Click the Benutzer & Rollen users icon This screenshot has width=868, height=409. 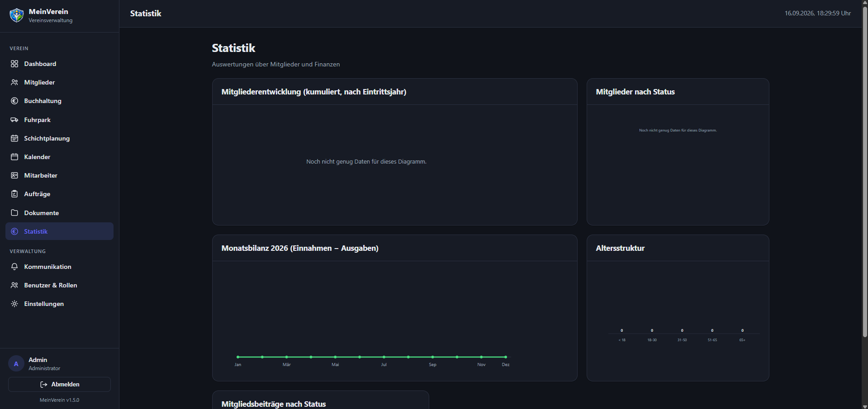(x=14, y=285)
